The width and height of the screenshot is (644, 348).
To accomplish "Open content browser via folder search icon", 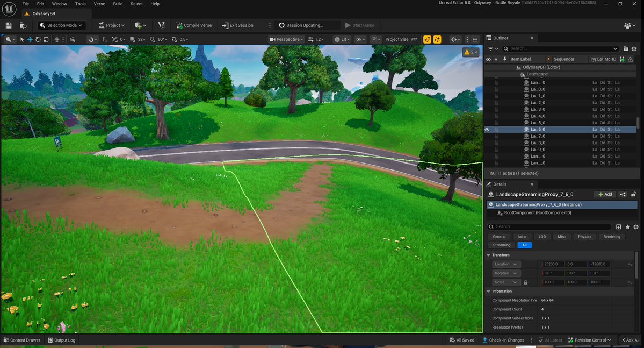I will [x=24, y=25].
